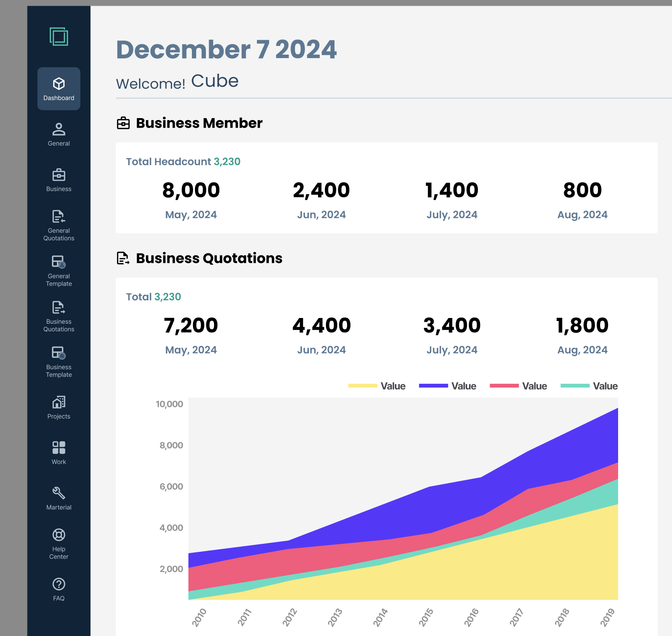Open the Help Center lifebuoy icon
Image resolution: width=672 pixels, height=636 pixels.
[58, 535]
